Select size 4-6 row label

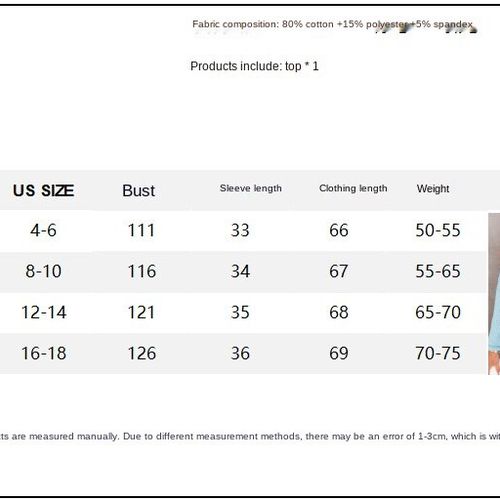(x=43, y=230)
